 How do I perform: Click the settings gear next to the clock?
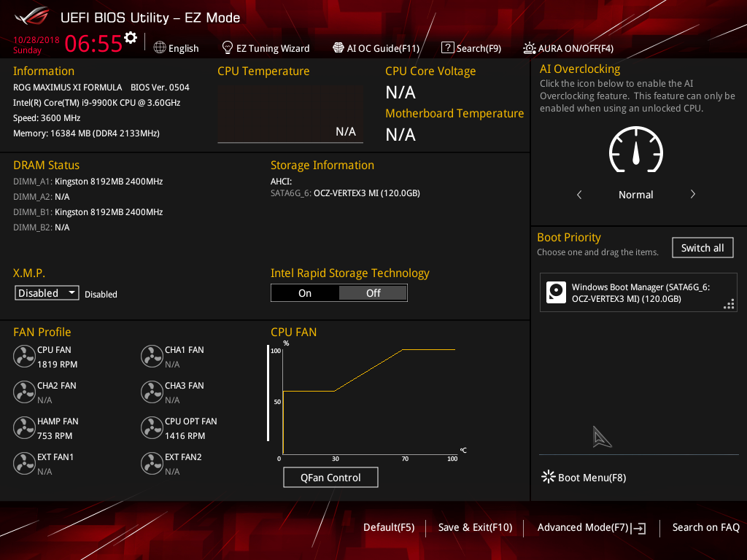[x=131, y=38]
